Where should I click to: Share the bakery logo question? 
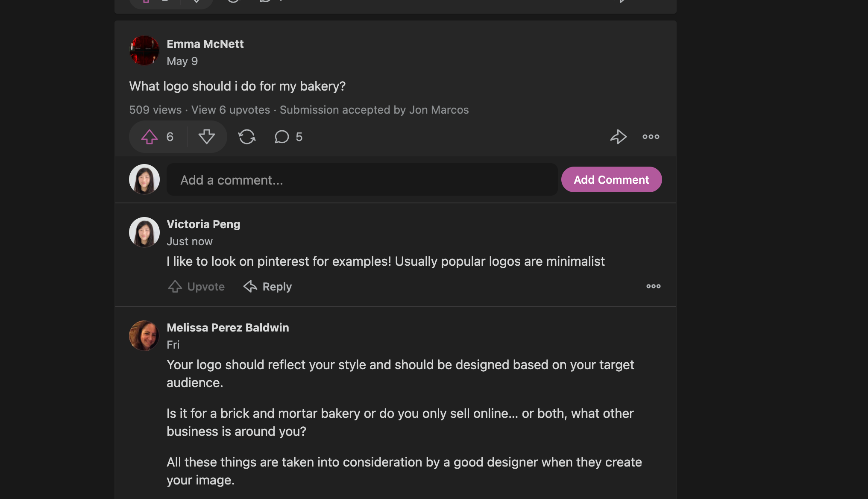coord(618,137)
